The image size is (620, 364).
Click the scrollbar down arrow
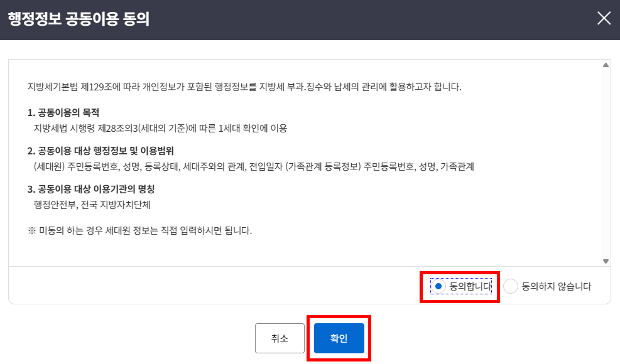(x=606, y=261)
